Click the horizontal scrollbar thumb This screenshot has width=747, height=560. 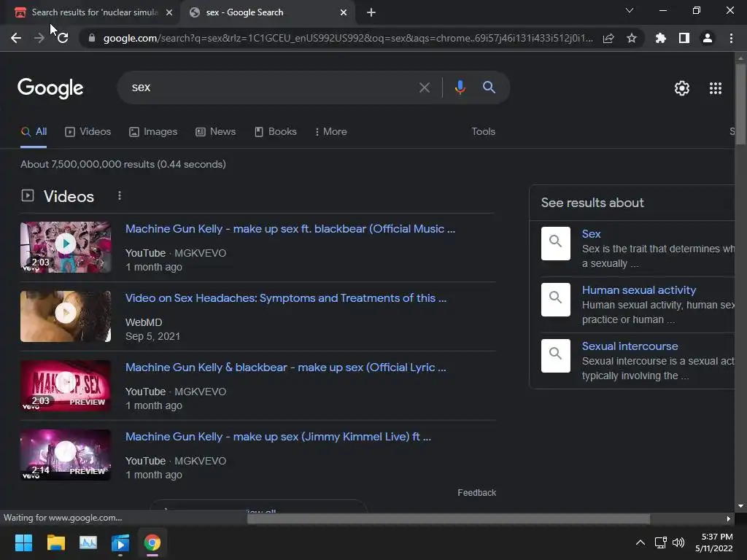449,518
